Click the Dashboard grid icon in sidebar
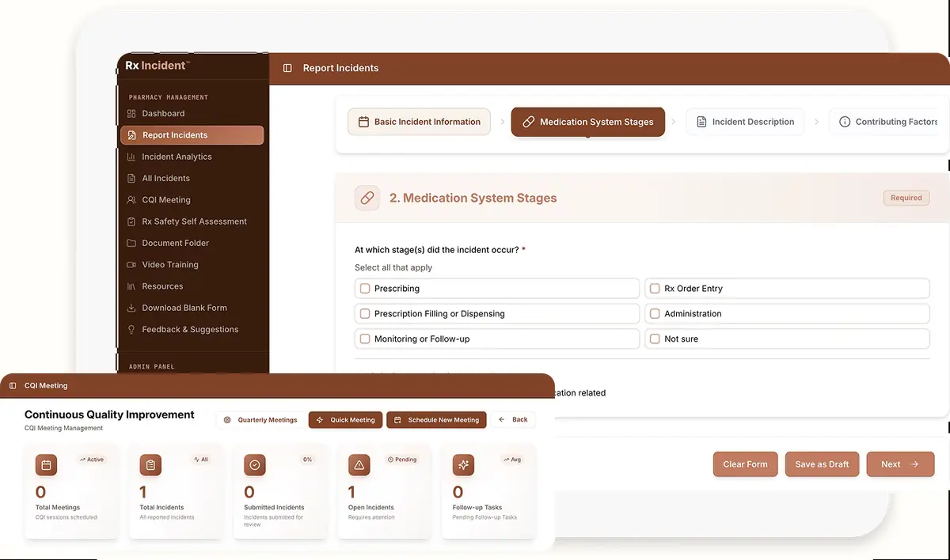This screenshot has width=950, height=560. 131,114
